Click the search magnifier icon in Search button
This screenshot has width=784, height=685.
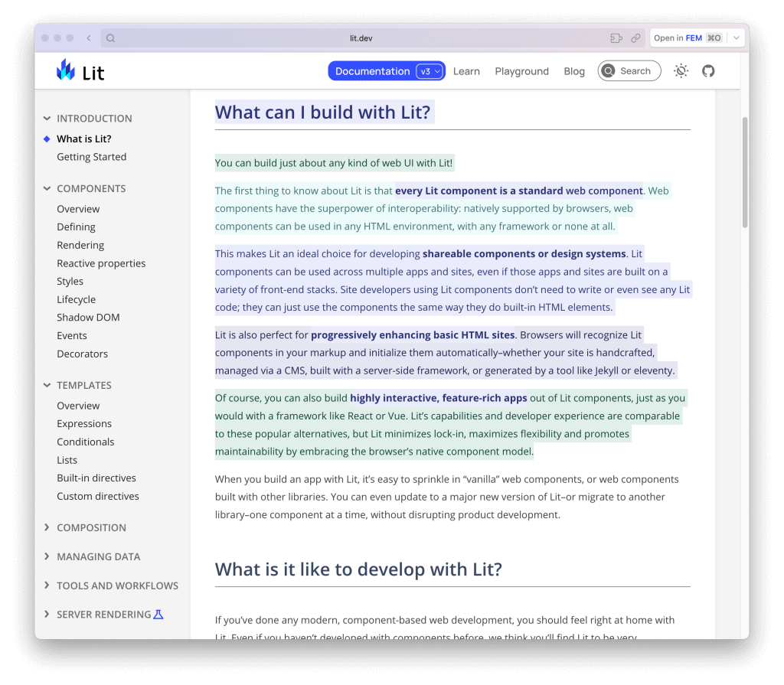tap(608, 71)
